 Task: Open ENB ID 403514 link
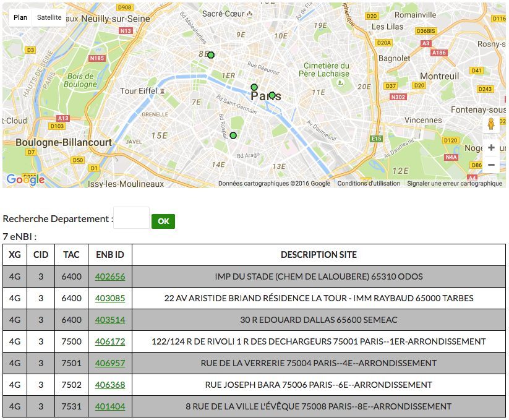coord(110,320)
